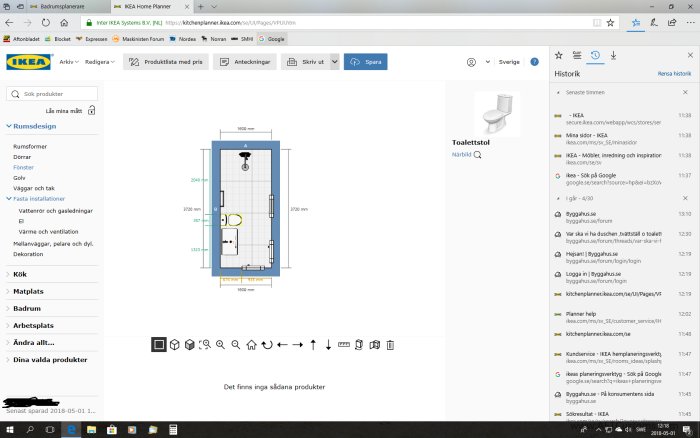Open Byggahus.se history entry at 13:10
The width and height of the screenshot is (700, 438).
coord(622,217)
